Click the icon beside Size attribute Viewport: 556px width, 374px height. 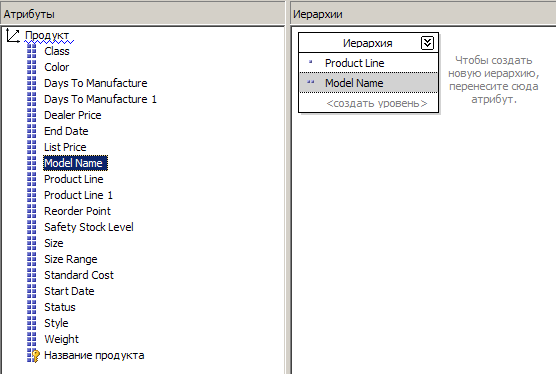[x=32, y=243]
